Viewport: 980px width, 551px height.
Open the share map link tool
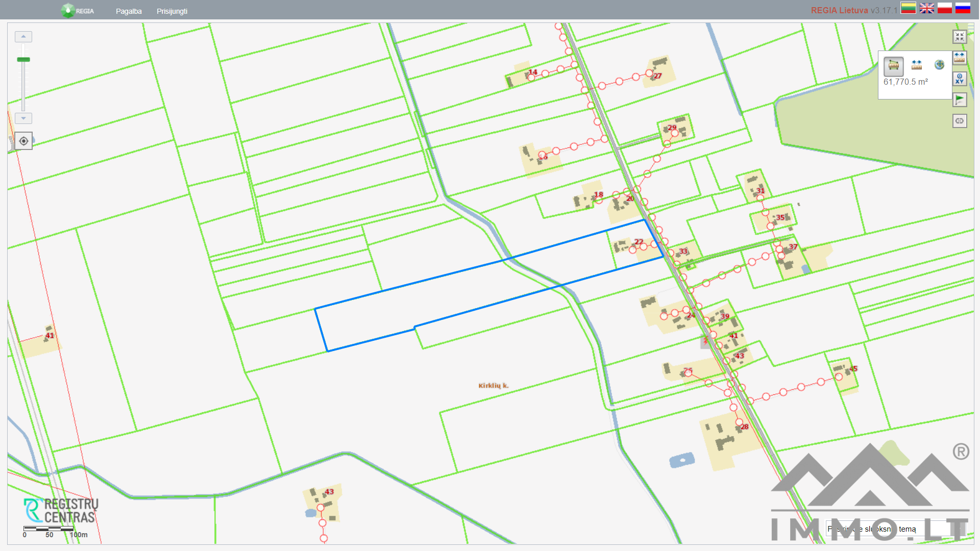960,121
